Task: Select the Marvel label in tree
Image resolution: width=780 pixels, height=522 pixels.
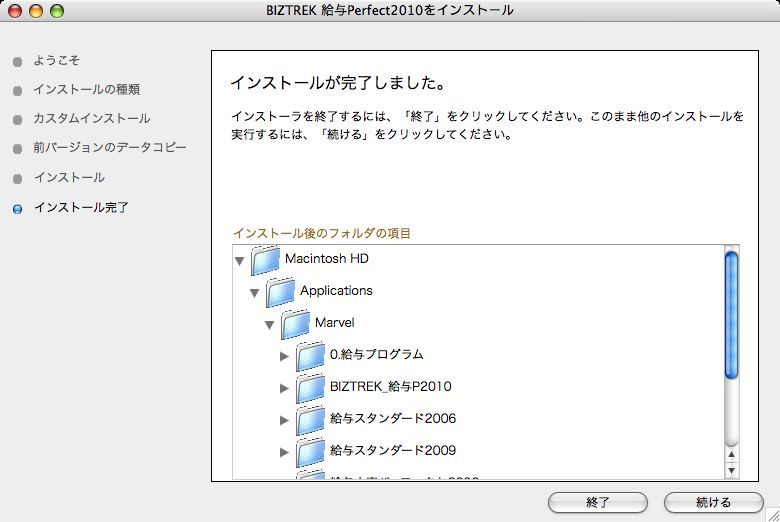Action: pos(334,322)
